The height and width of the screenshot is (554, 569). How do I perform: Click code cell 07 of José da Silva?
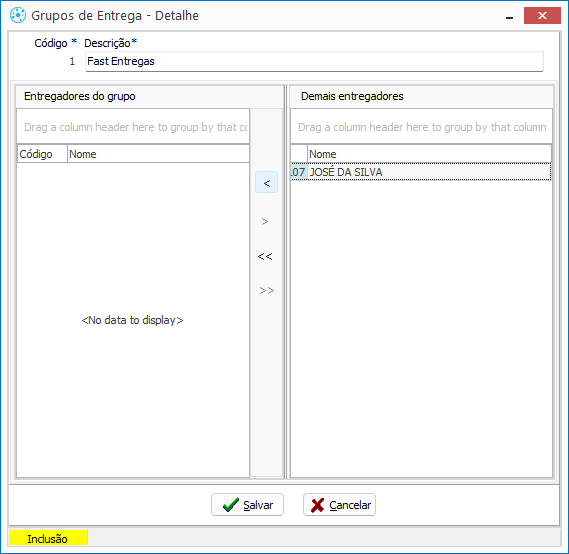click(x=299, y=172)
